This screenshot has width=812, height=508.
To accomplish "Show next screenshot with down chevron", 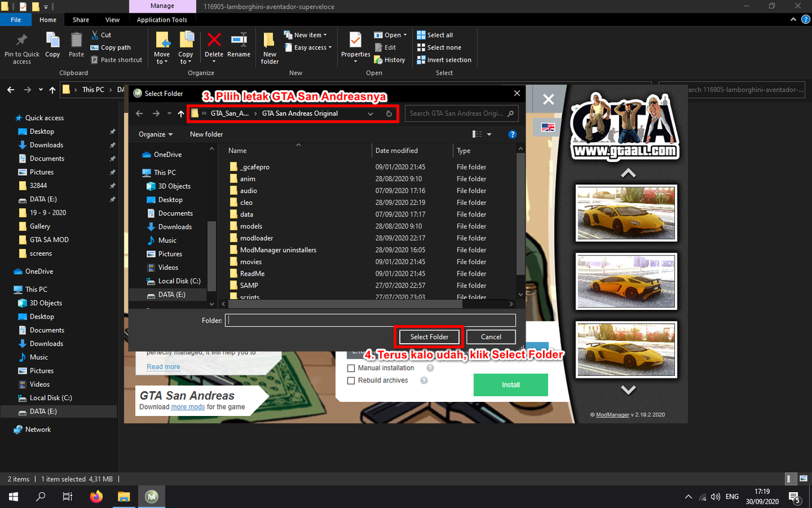I will tap(627, 389).
